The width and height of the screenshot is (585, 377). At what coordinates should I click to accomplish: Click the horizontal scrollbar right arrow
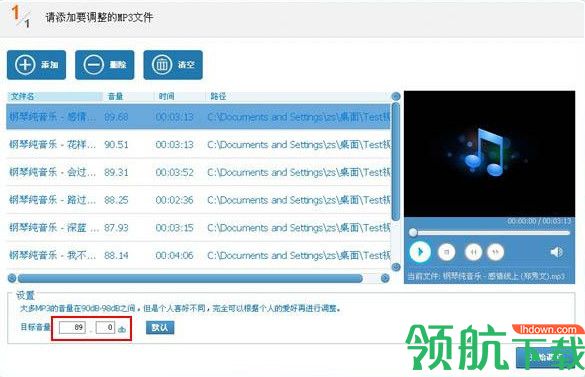click(385, 278)
